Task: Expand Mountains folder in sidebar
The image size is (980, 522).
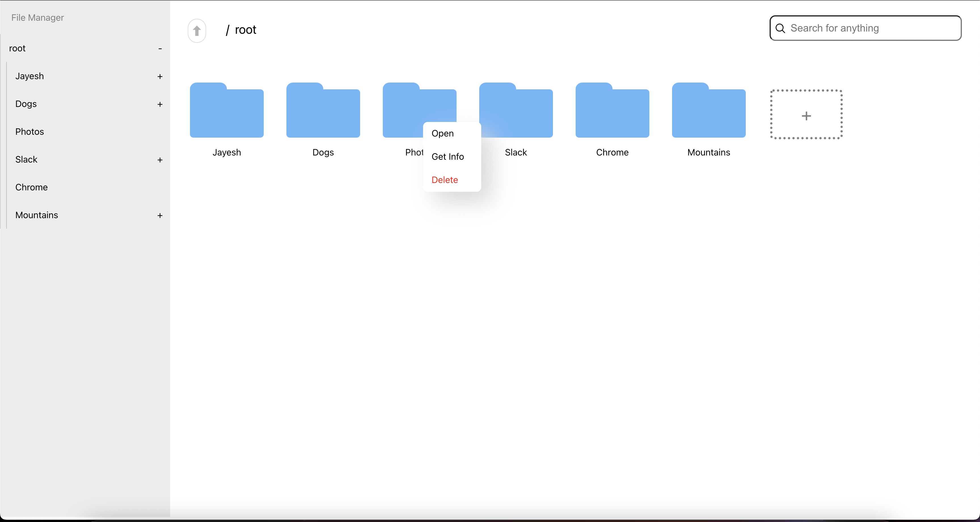Action: click(x=160, y=216)
